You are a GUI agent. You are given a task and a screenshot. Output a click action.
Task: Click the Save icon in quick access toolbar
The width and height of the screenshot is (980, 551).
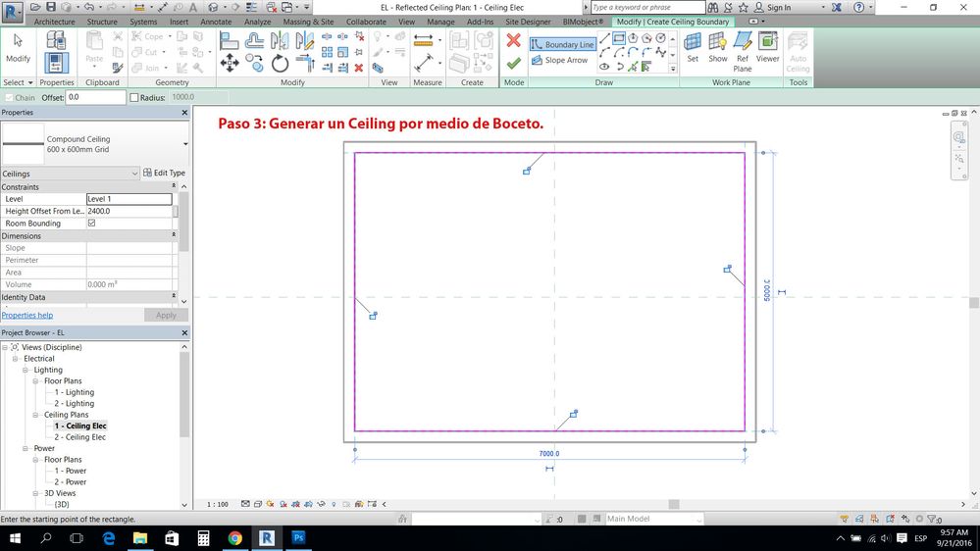(x=51, y=7)
